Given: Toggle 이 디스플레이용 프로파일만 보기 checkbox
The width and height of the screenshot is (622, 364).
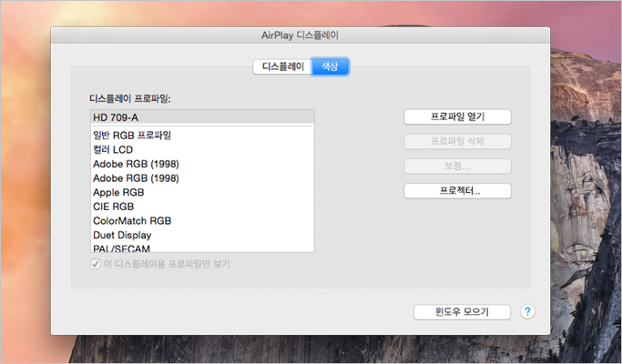Looking at the screenshot, I should pos(96,264).
